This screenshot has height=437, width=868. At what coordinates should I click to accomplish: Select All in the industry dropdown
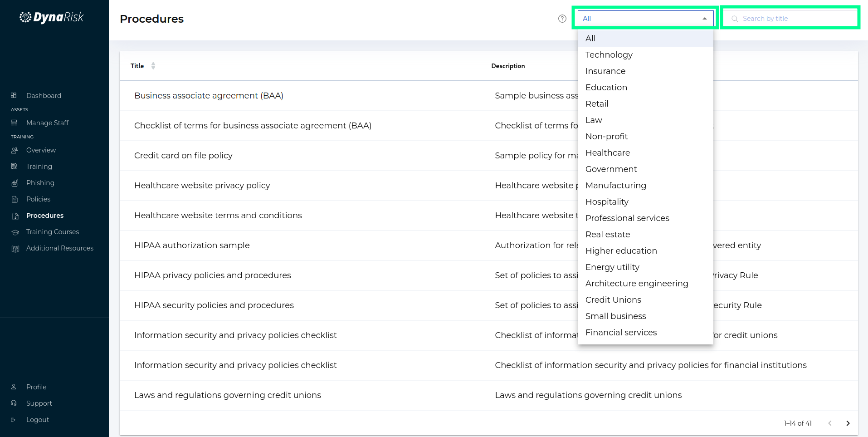coord(646,39)
